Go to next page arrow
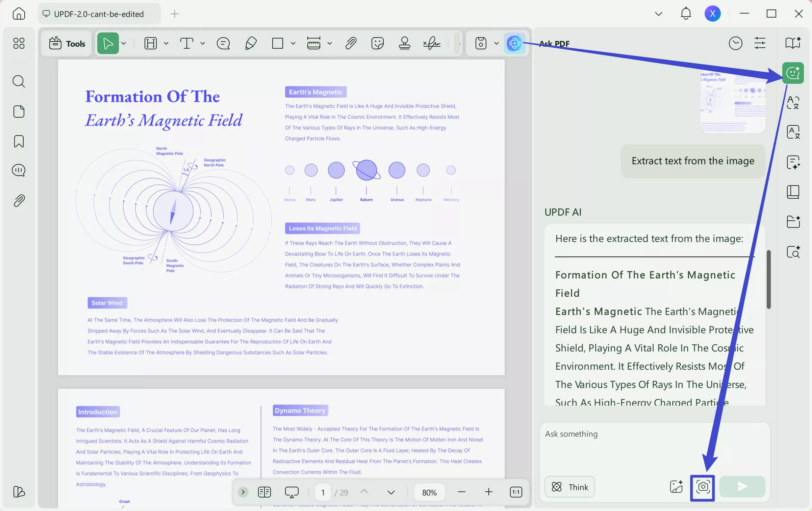Image resolution: width=812 pixels, height=511 pixels. (391, 492)
